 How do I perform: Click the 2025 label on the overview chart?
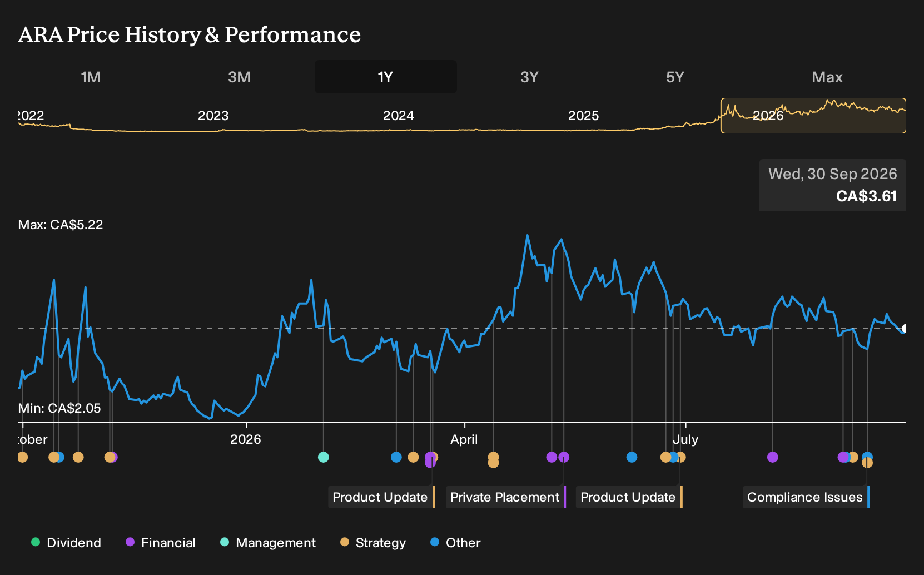583,116
